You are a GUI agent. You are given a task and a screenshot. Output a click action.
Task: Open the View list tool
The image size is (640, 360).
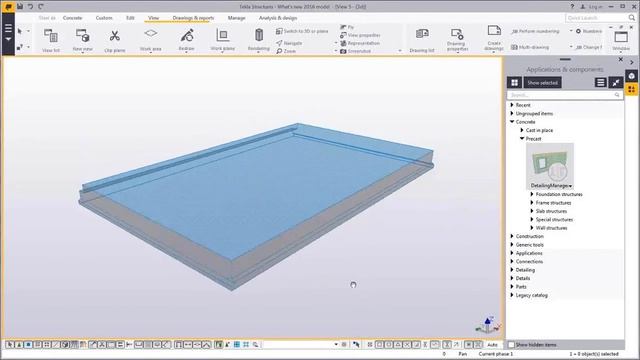(x=51, y=40)
